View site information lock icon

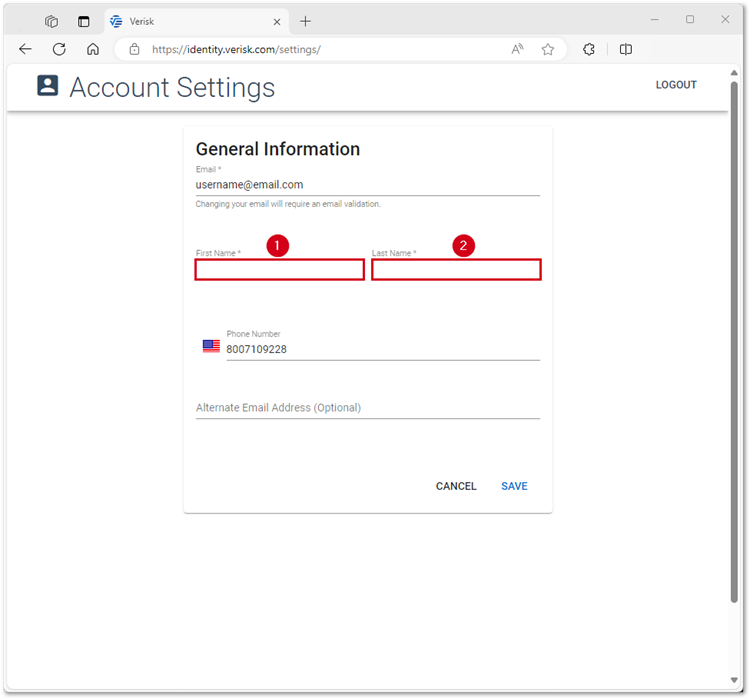(134, 49)
